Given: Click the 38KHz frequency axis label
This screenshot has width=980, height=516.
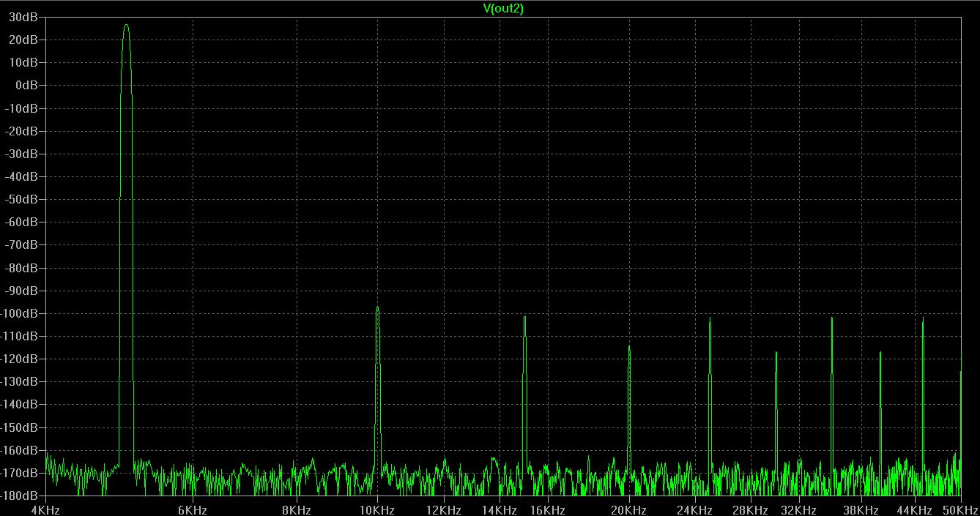Looking at the screenshot, I should [861, 509].
